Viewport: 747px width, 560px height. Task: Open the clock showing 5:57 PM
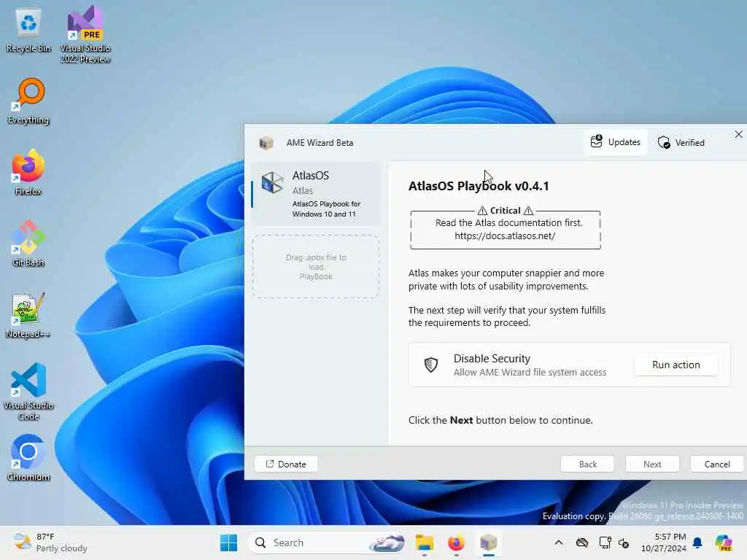[x=664, y=542]
